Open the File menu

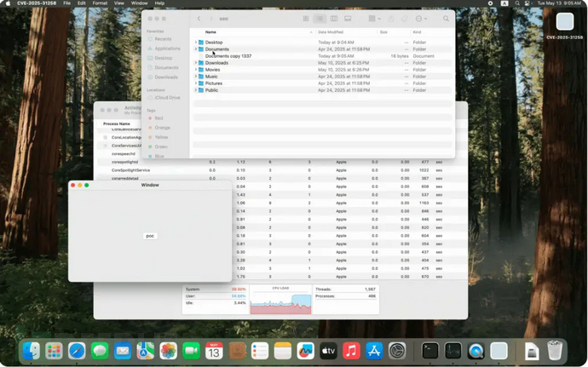click(66, 3)
